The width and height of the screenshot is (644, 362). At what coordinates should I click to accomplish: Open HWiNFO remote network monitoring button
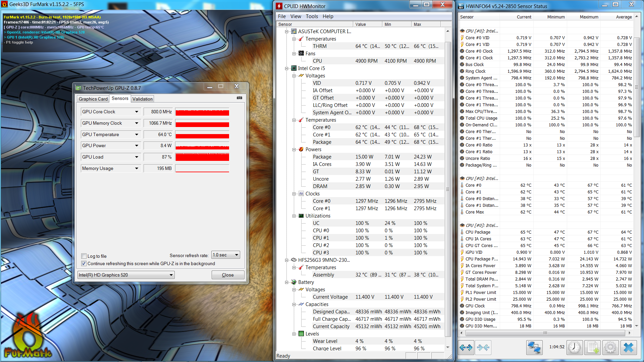534,348
